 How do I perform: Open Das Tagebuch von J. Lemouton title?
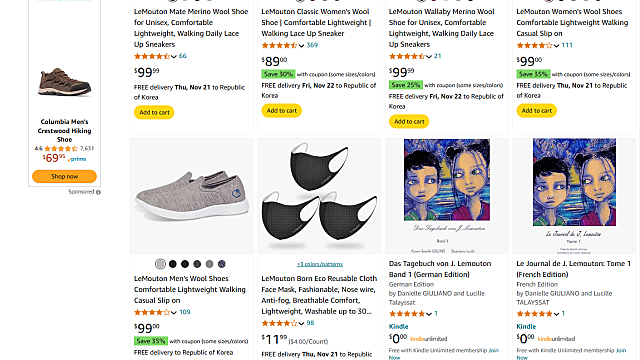[440, 269]
